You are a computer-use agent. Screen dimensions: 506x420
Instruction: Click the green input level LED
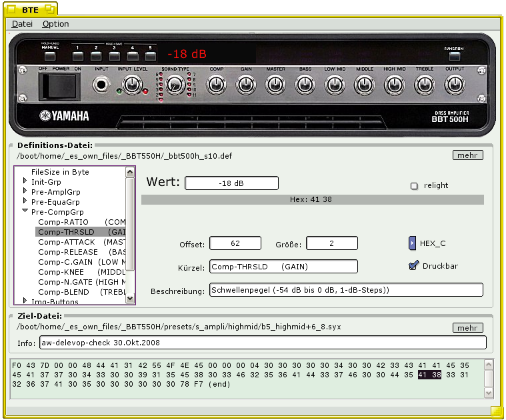[x=119, y=91]
